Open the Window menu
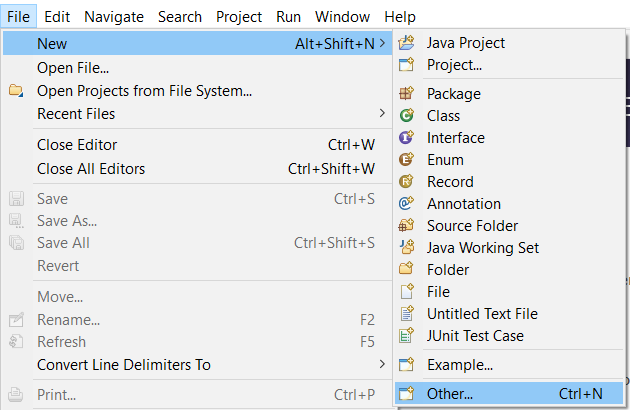630x410 pixels. [x=342, y=17]
